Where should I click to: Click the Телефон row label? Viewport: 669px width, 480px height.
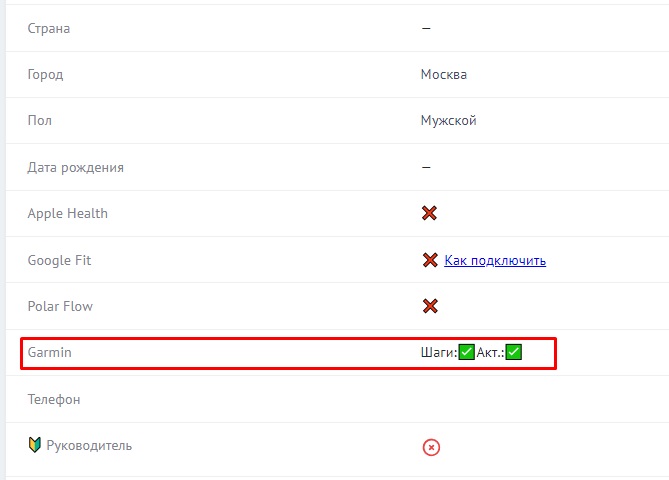point(54,399)
